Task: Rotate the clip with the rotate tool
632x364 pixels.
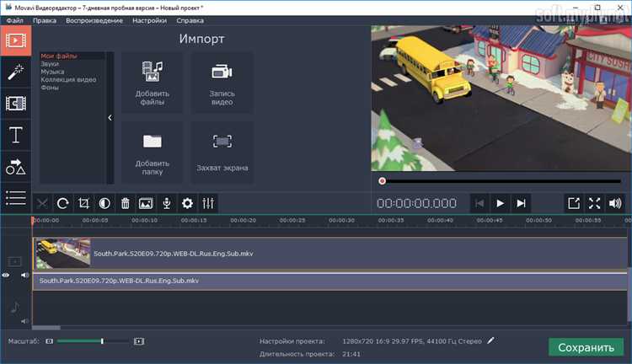Action: point(62,203)
